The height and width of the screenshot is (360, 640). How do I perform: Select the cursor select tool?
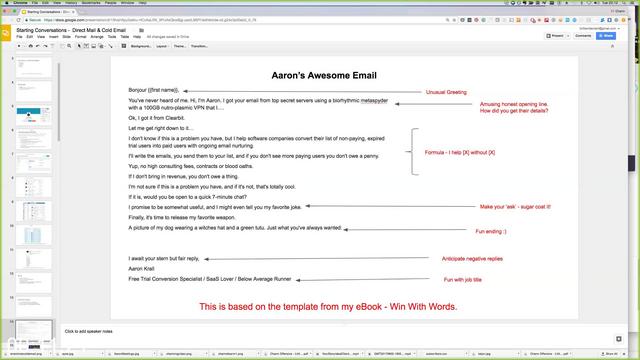pos(79,46)
